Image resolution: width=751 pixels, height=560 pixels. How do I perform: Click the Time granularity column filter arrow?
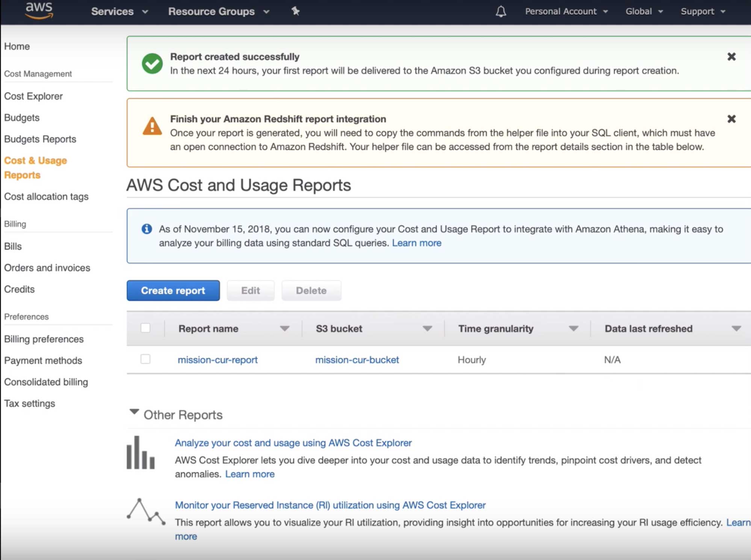pos(573,329)
